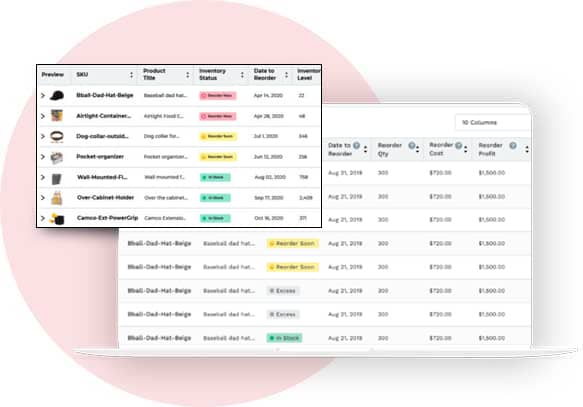Open Wall-Mounted preview thumbnail
The image size is (583, 407).
(x=57, y=179)
